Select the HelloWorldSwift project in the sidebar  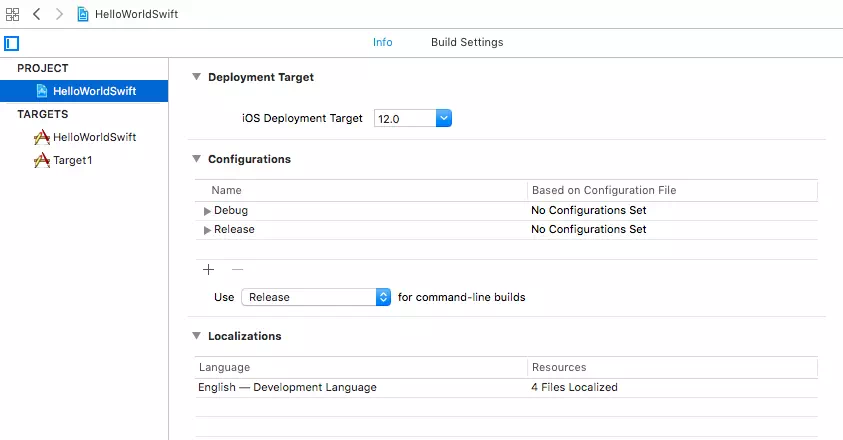click(x=84, y=91)
